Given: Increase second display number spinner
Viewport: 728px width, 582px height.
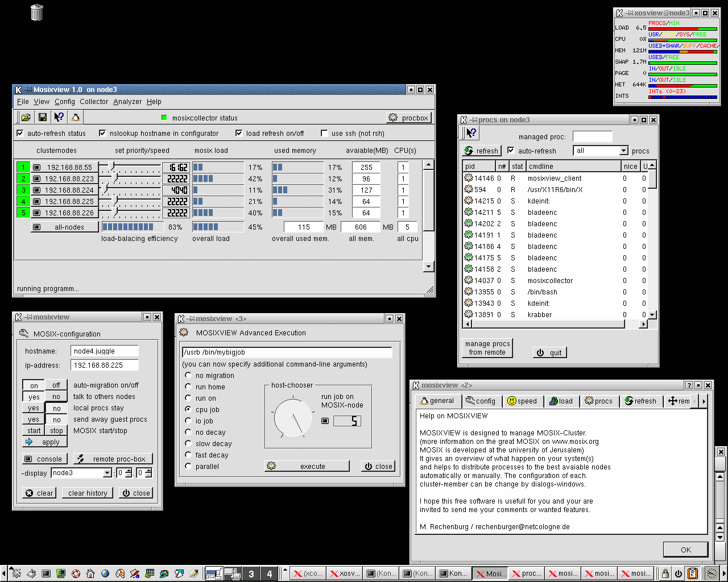Looking at the screenshot, I should [x=148, y=470].
